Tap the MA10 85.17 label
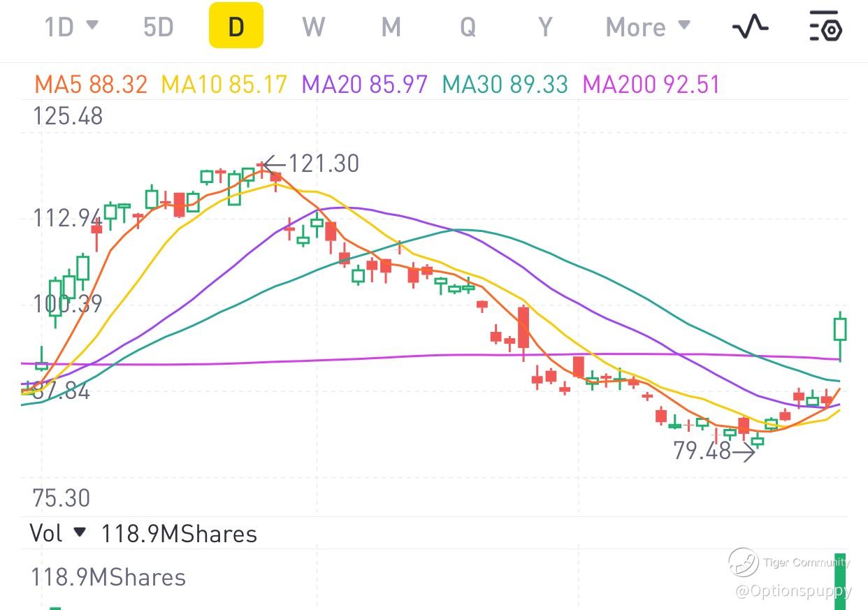 pyautogui.click(x=224, y=85)
